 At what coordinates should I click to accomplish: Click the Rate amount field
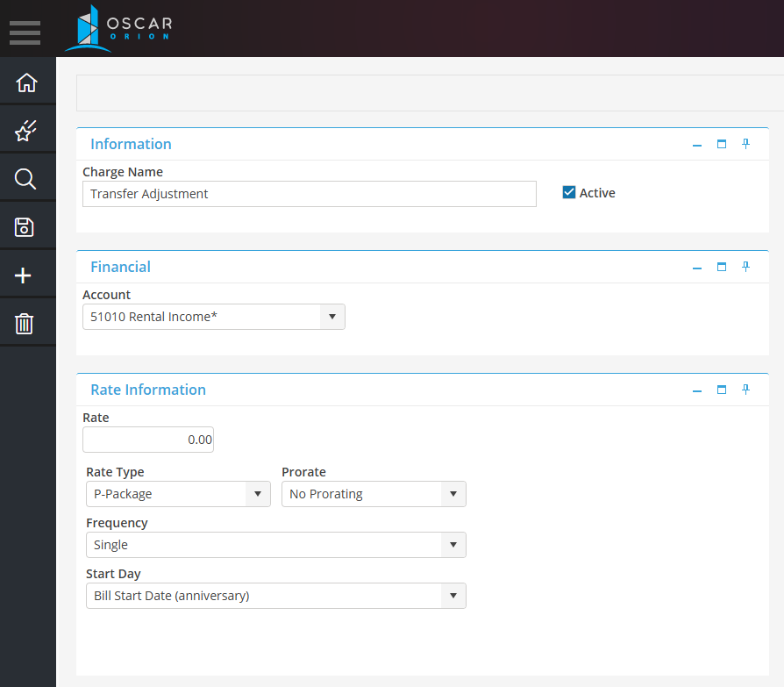pos(148,440)
